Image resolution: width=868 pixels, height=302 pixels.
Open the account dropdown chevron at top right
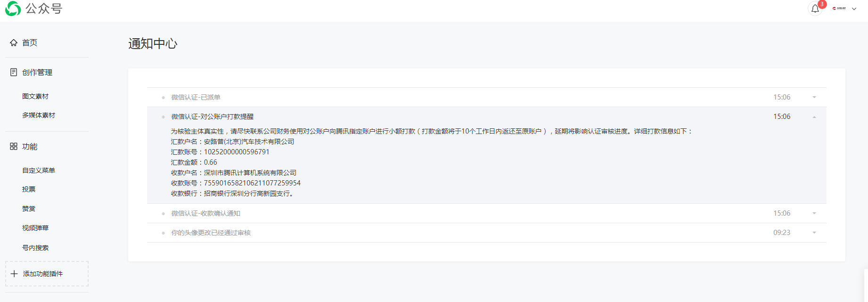pyautogui.click(x=854, y=9)
